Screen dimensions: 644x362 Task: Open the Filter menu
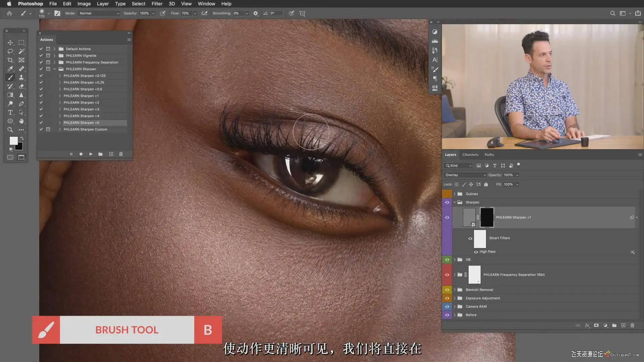click(x=157, y=4)
